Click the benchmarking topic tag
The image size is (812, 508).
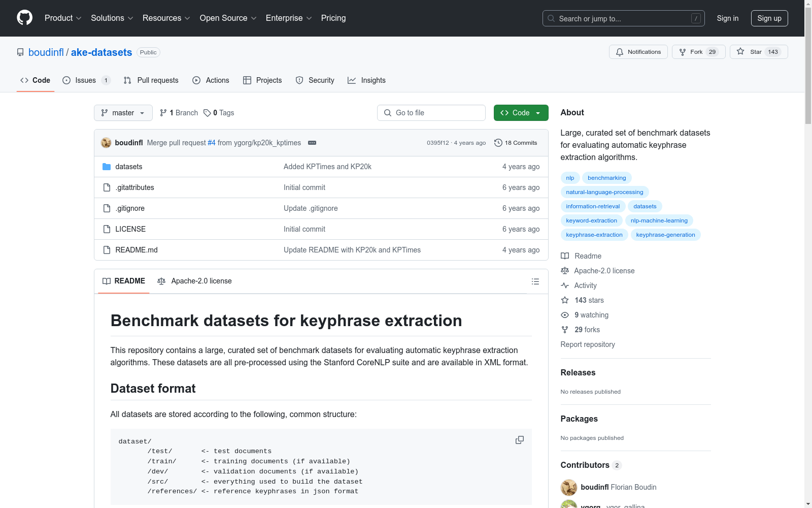(607, 178)
